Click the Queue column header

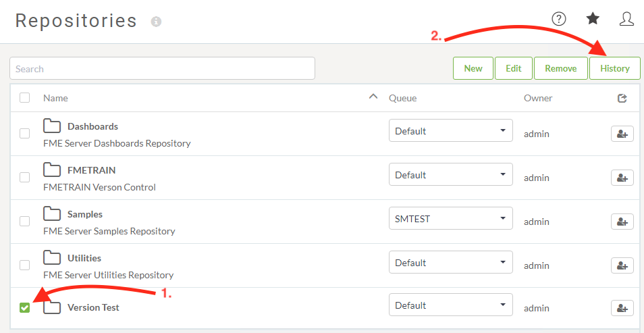(x=402, y=98)
